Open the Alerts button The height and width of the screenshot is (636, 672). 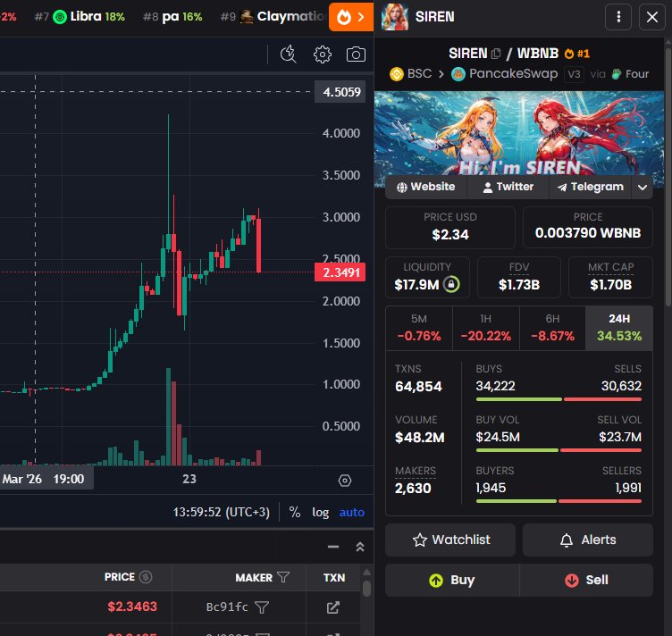pyautogui.click(x=588, y=540)
